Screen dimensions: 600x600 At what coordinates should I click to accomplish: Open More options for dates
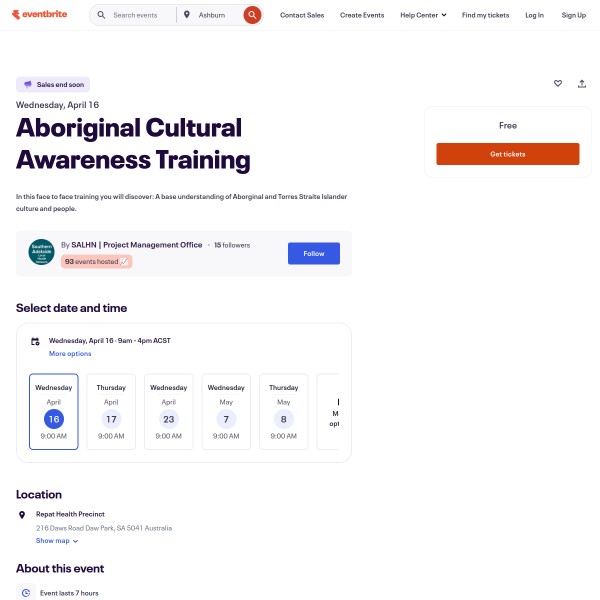coord(70,354)
